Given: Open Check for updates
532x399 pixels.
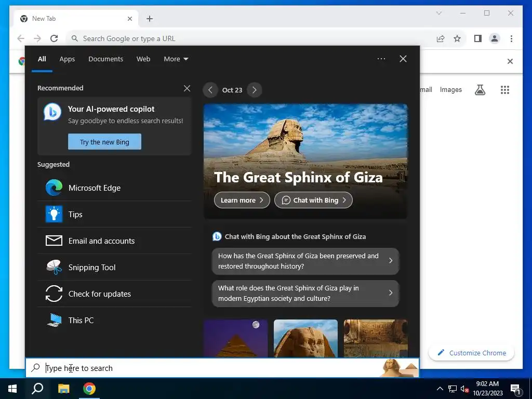Looking at the screenshot, I should [114, 294].
